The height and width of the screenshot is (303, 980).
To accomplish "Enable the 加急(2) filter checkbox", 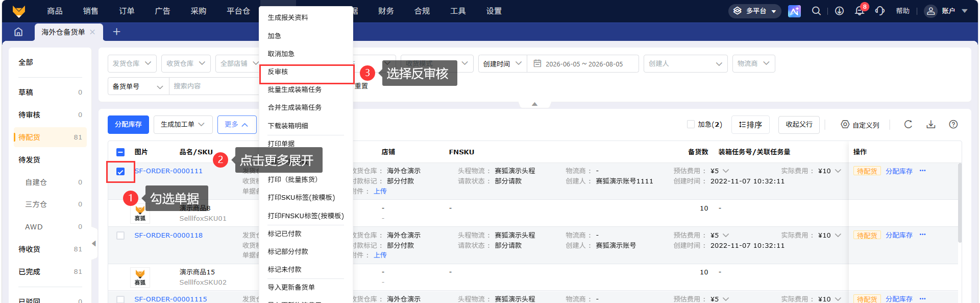I will pyautogui.click(x=691, y=124).
